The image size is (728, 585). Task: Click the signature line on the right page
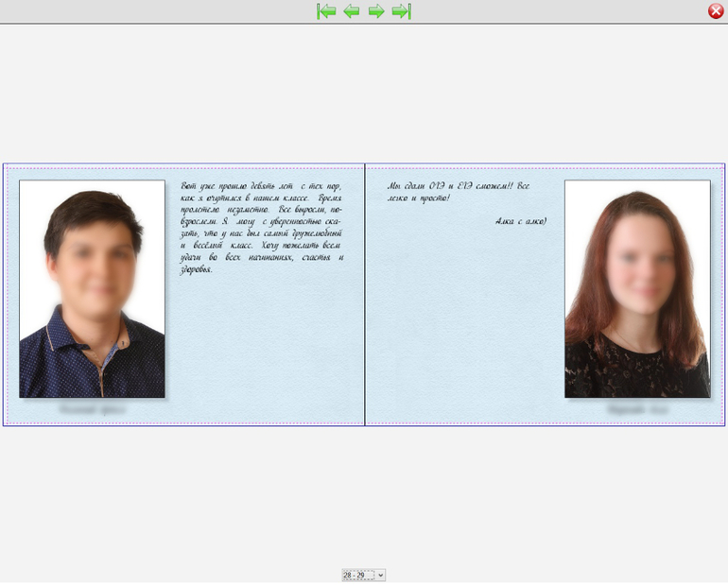pos(520,221)
